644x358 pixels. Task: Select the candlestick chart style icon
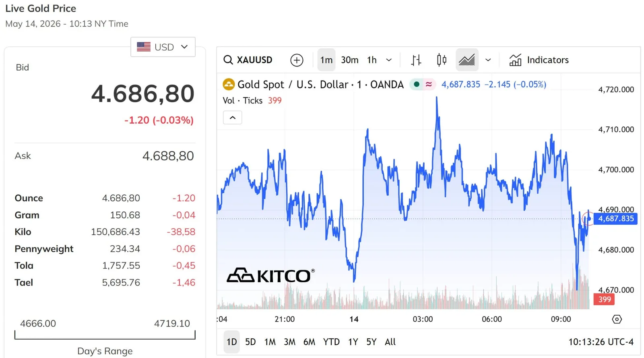[x=442, y=60]
